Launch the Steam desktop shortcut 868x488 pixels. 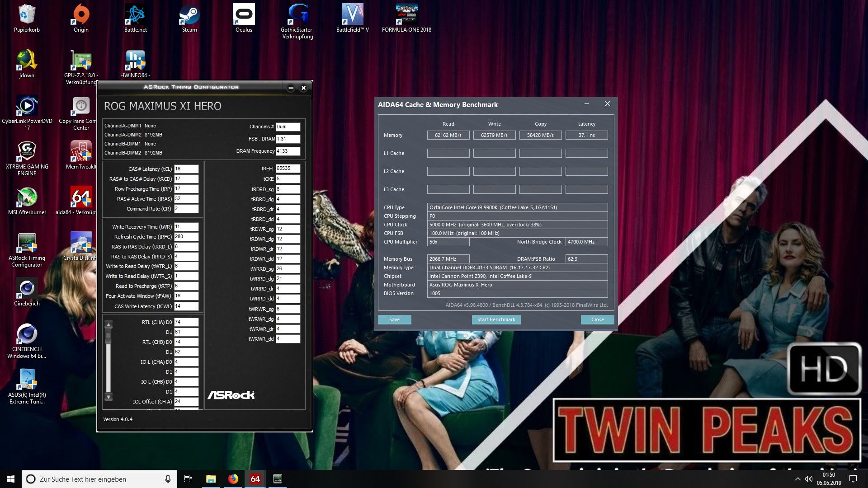coord(189,19)
